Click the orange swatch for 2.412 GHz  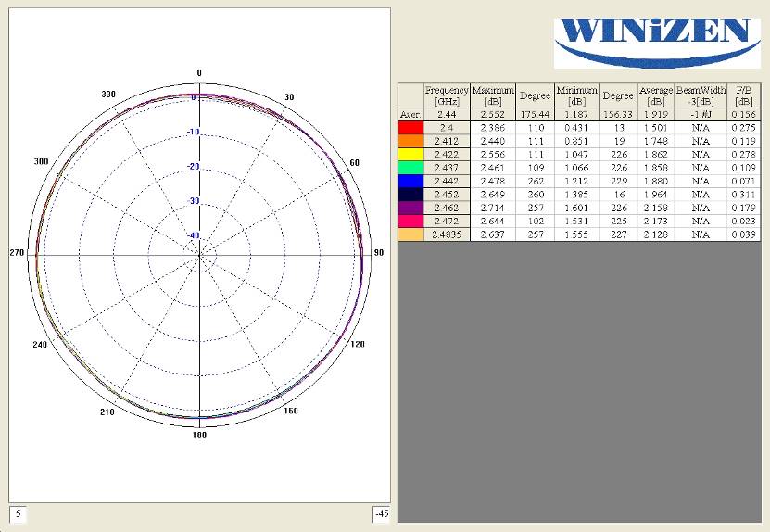[x=410, y=141]
